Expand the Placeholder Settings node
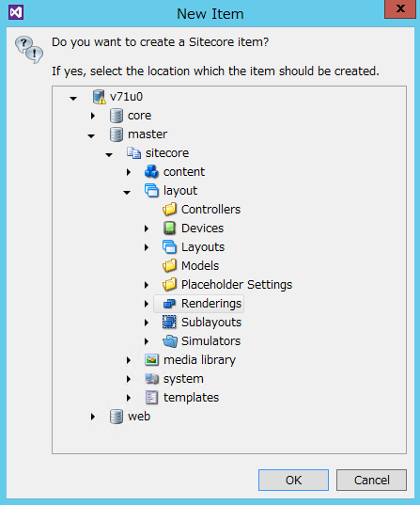 pos(147,285)
